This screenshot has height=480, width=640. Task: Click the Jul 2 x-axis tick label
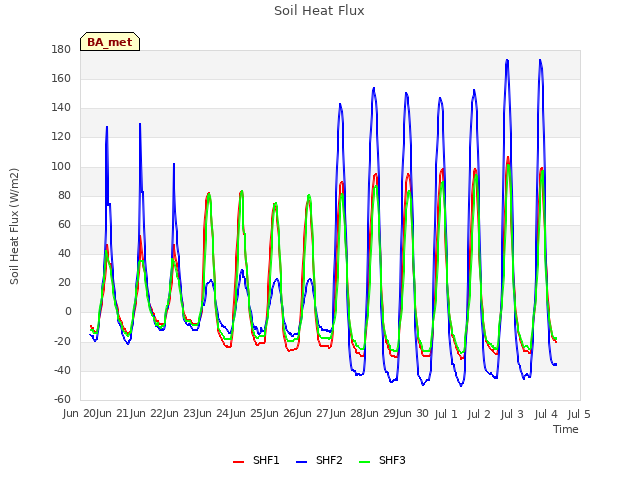click(x=479, y=414)
